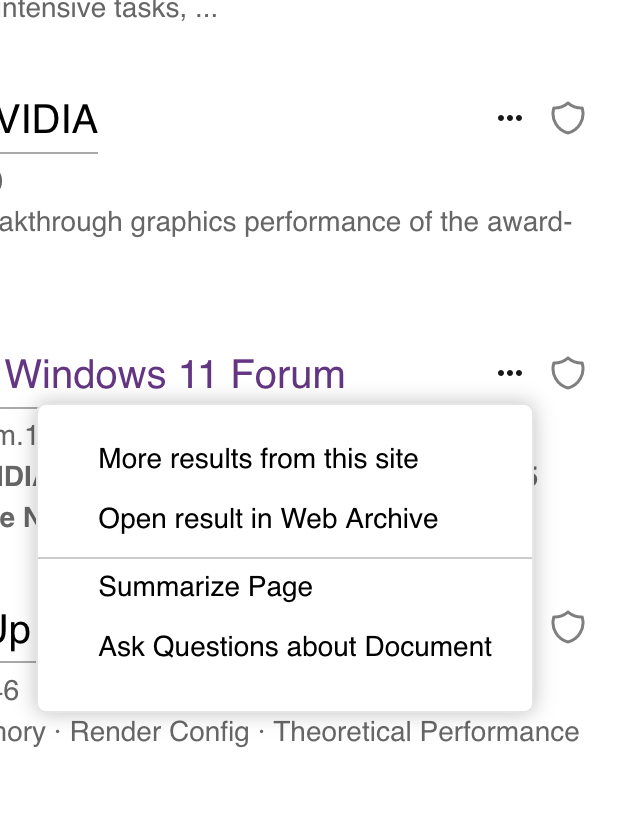Open more options for the NVIDIA result
This screenshot has width=642, height=830.
(510, 119)
